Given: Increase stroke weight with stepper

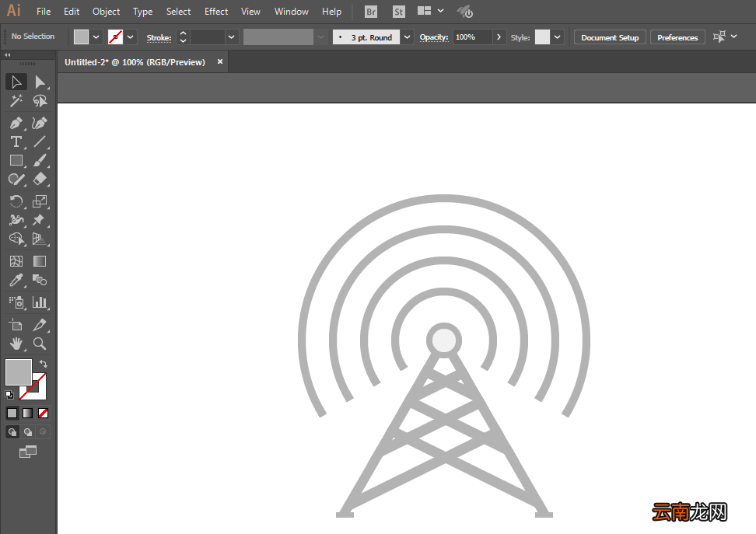Looking at the screenshot, I should tap(183, 33).
